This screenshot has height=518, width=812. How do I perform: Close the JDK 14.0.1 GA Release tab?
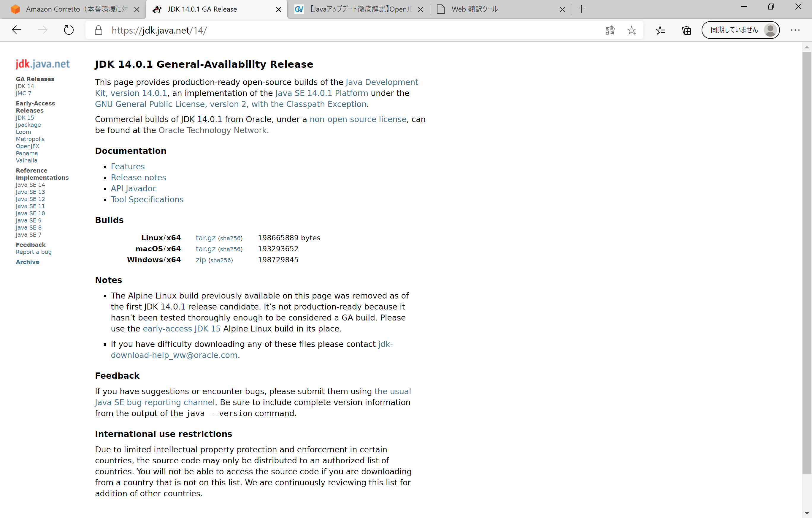[x=279, y=10]
